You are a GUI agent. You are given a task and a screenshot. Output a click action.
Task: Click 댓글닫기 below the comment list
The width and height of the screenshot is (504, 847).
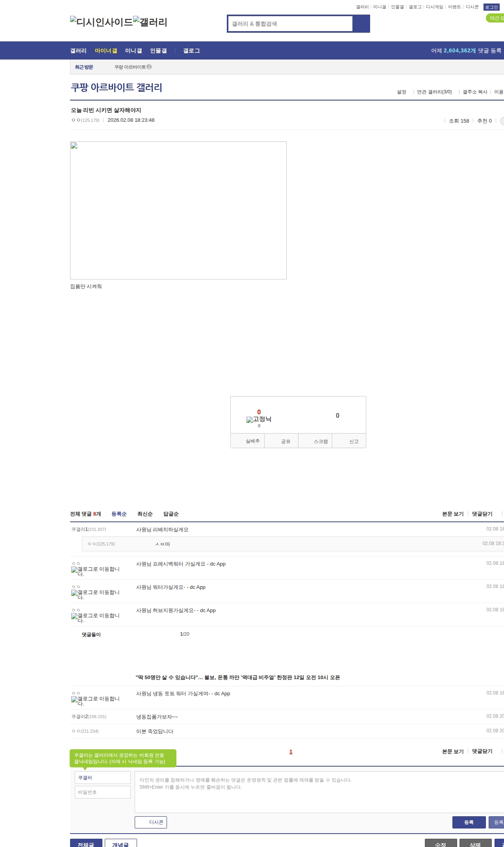pos(482,751)
